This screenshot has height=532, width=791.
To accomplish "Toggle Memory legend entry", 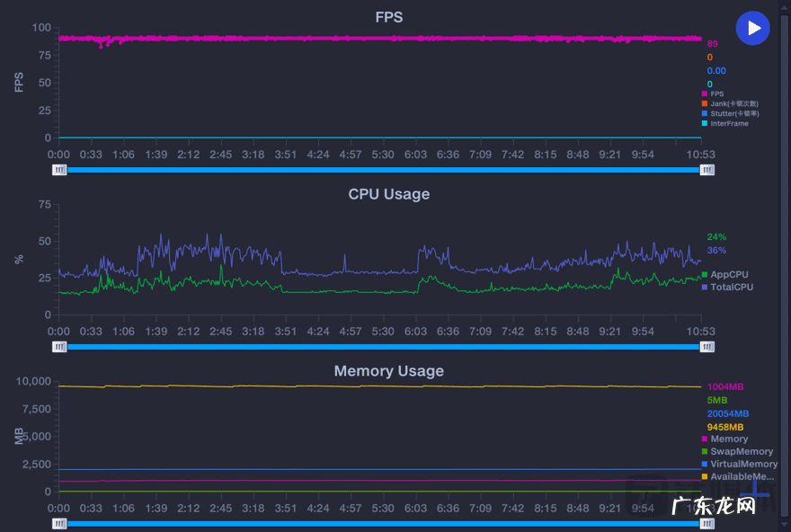I will [724, 439].
